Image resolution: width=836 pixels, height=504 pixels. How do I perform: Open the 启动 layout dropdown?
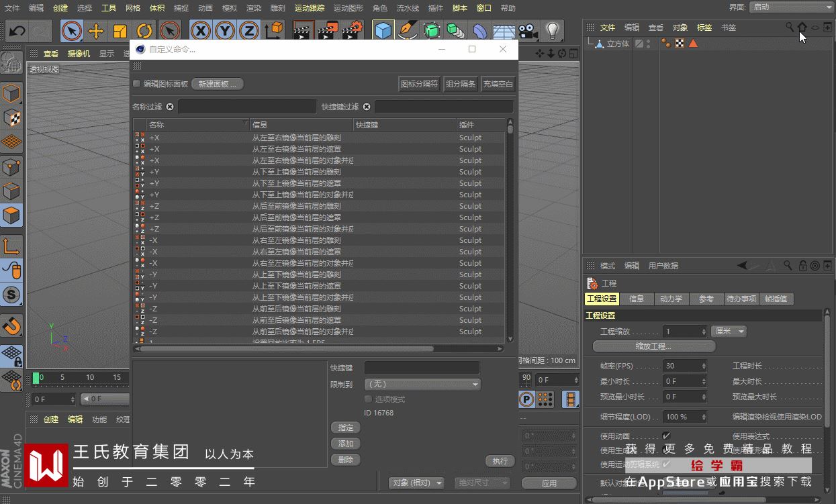click(792, 7)
